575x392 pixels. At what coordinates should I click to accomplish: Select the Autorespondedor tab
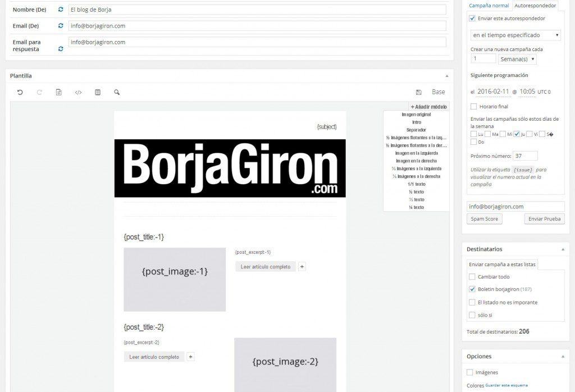[x=535, y=6]
